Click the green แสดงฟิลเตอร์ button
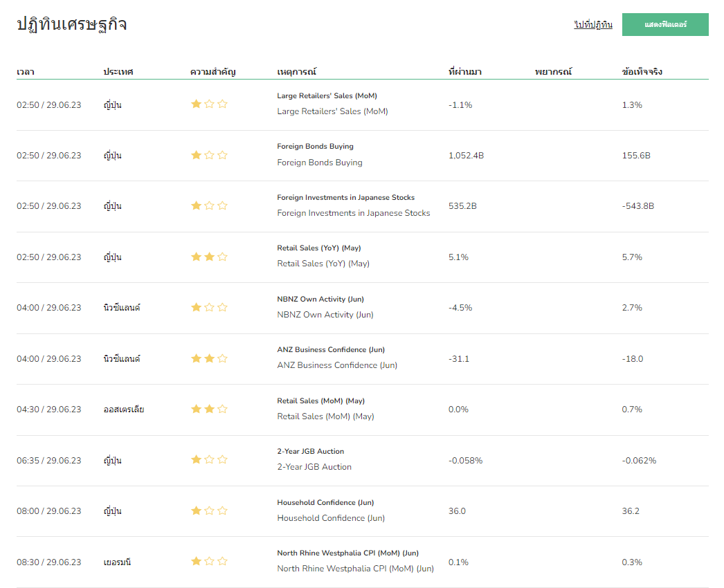The width and height of the screenshot is (724, 588). [664, 24]
